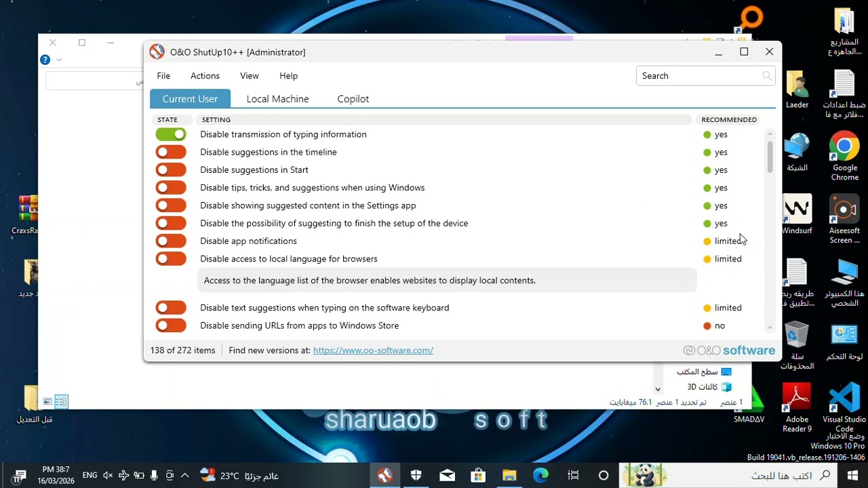The width and height of the screenshot is (868, 488).
Task: Switch to the Local Machine tab
Action: pos(277,99)
